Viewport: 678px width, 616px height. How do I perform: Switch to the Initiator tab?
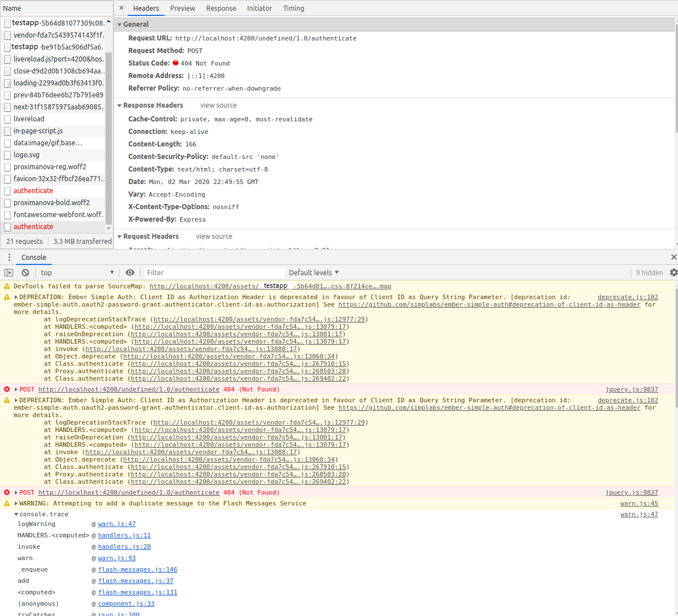click(x=259, y=8)
